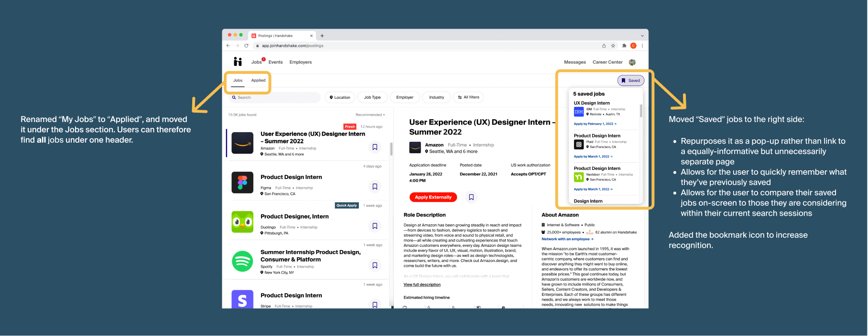Reload the Handshake postings page
The image size is (868, 336).
coord(246,46)
